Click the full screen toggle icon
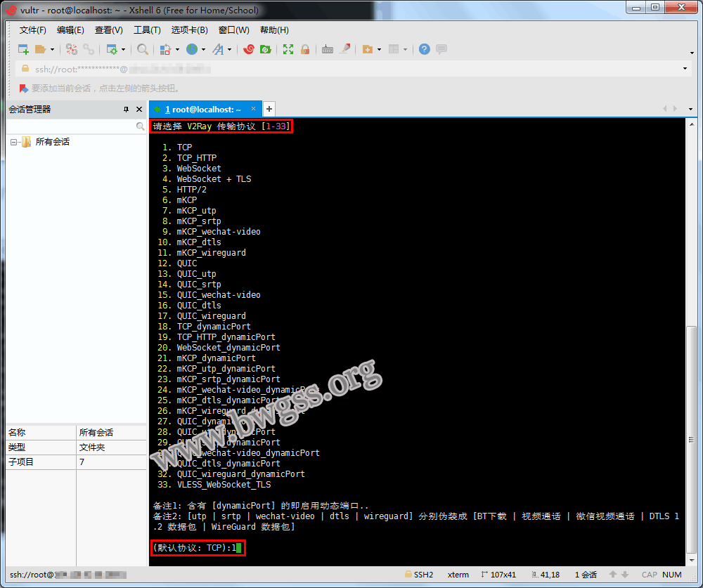 coord(288,49)
